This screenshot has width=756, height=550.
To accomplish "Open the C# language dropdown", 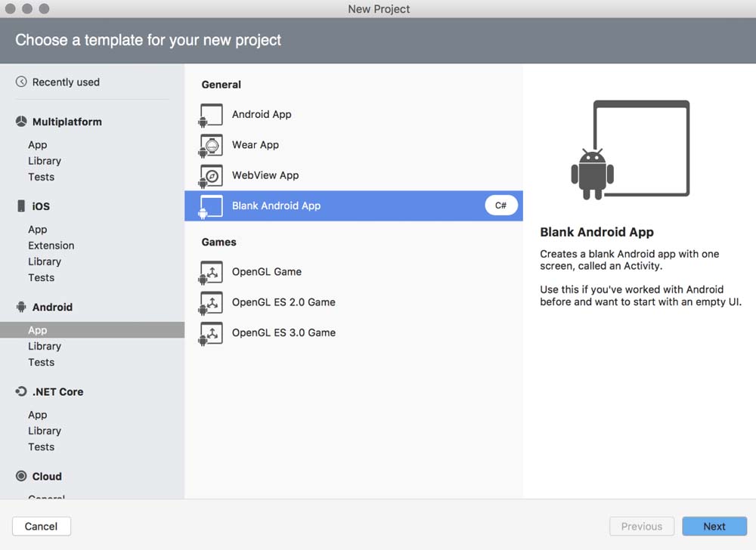I will pyautogui.click(x=501, y=205).
